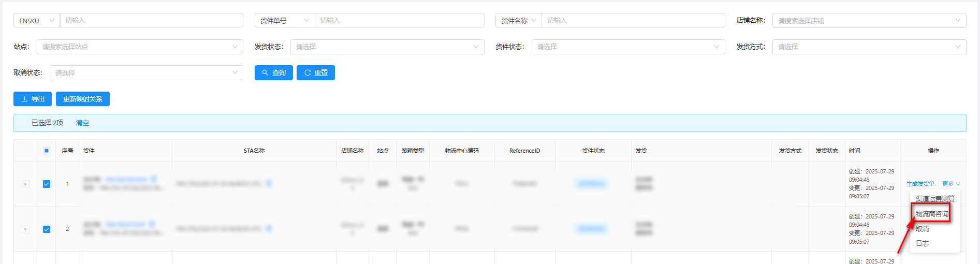Open the 发货状态 dropdown
The height and width of the screenshot is (264, 980).
[x=387, y=47]
